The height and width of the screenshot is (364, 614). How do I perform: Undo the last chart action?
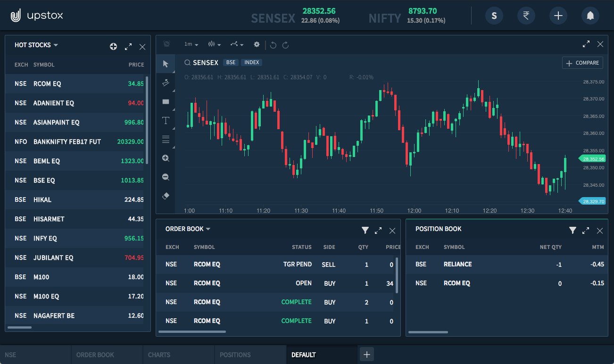(x=273, y=44)
